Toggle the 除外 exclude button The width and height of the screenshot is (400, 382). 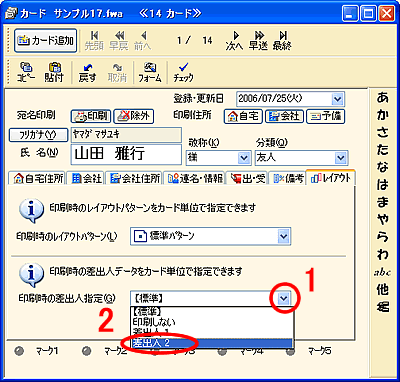(x=133, y=116)
